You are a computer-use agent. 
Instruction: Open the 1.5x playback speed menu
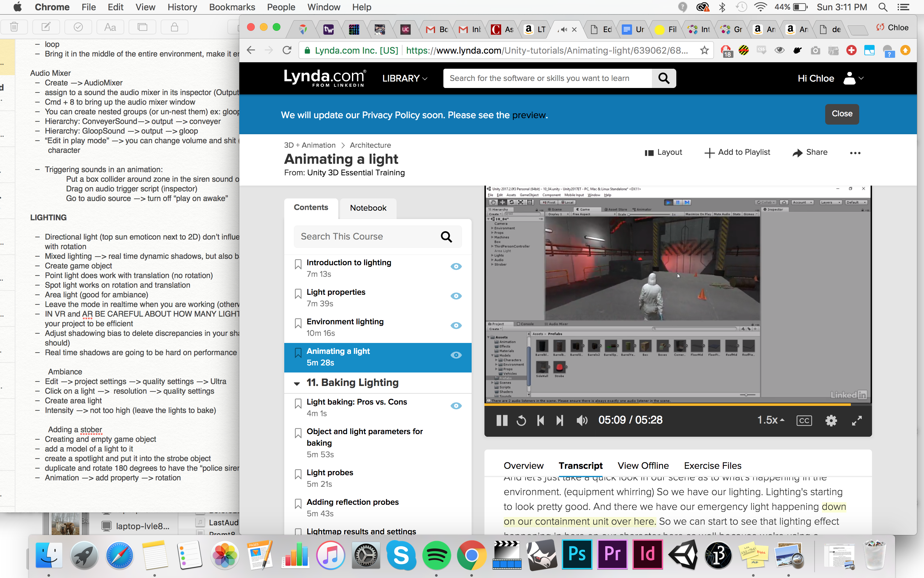click(771, 420)
